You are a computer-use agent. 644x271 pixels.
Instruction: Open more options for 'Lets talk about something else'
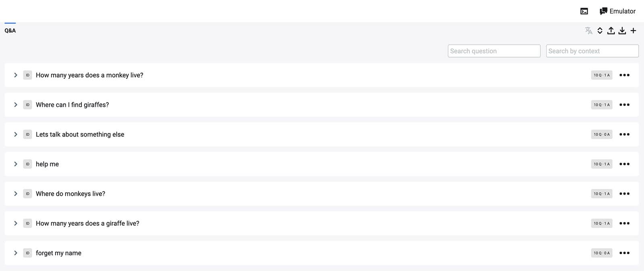[x=624, y=134]
